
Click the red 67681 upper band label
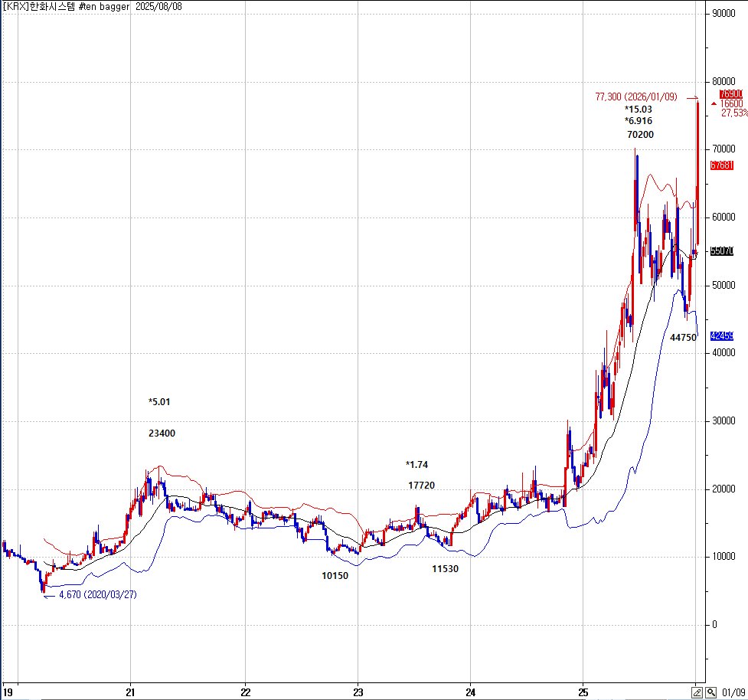[722, 165]
